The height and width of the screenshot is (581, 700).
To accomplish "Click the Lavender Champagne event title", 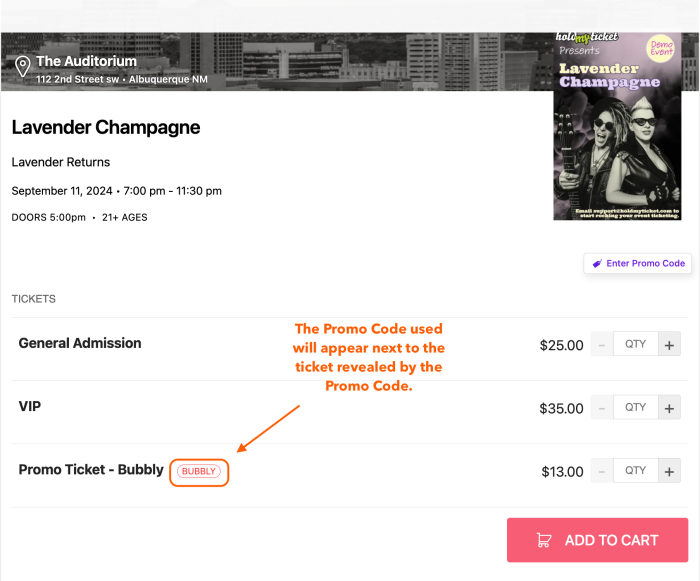I will (x=106, y=127).
